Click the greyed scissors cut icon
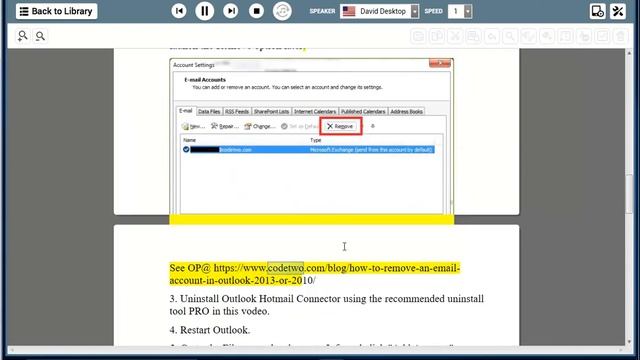This screenshot has height=360, width=640. click(x=455, y=36)
